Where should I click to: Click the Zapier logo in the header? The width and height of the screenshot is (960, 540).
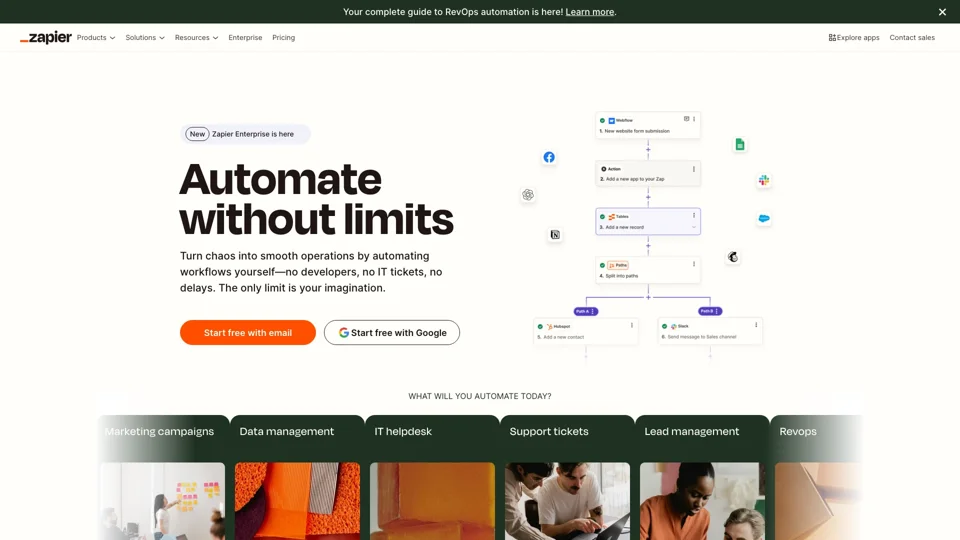[46, 37]
